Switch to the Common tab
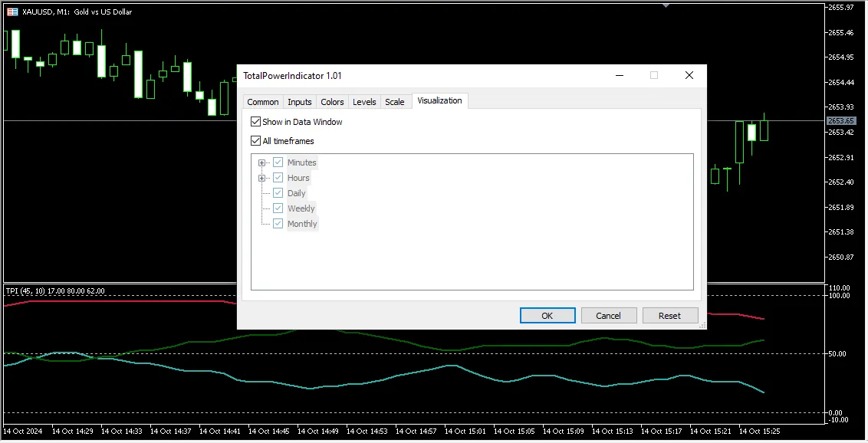This screenshot has height=443, width=868. pos(263,102)
